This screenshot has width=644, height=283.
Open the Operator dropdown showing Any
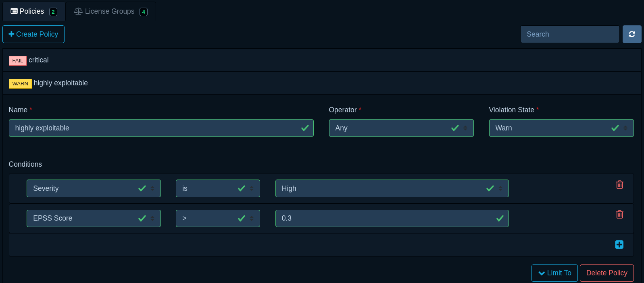401,128
